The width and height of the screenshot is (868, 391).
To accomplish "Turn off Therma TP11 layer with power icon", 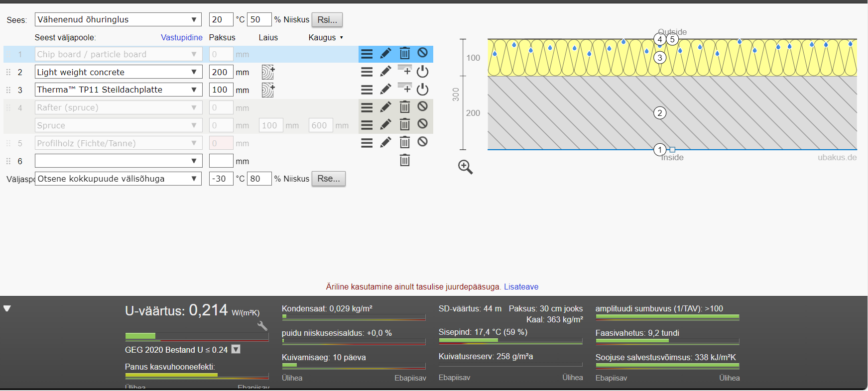I will 423,90.
